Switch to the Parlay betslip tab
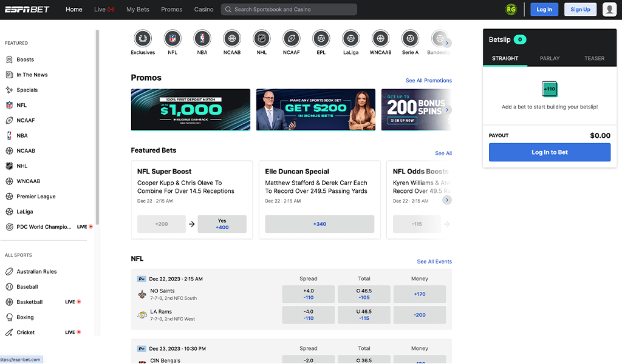The image size is (622, 364). [x=549, y=58]
